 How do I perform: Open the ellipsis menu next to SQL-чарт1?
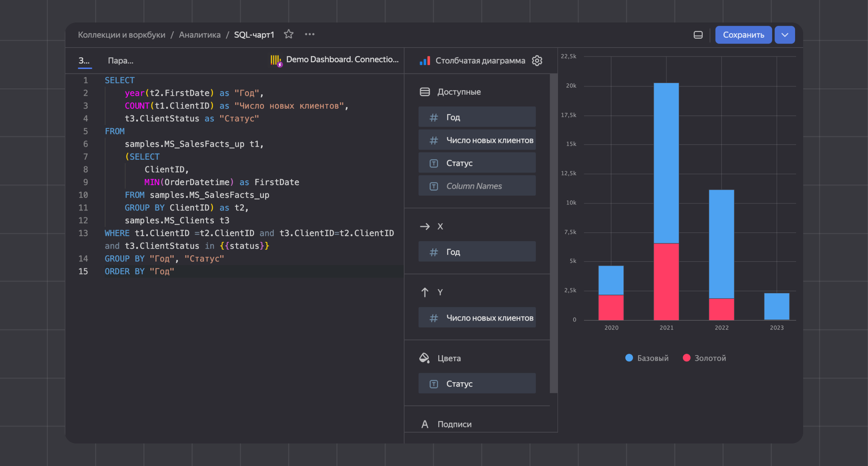pos(309,34)
